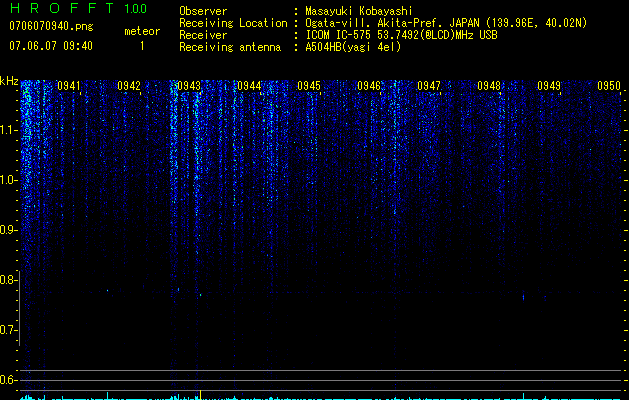Click the 0948 time marker
This screenshot has height=400, width=629.
(x=489, y=86)
